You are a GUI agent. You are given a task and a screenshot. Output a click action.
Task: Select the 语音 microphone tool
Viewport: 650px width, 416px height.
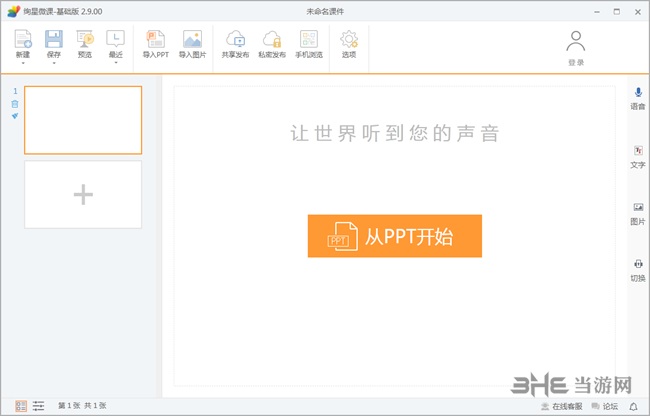point(638,93)
